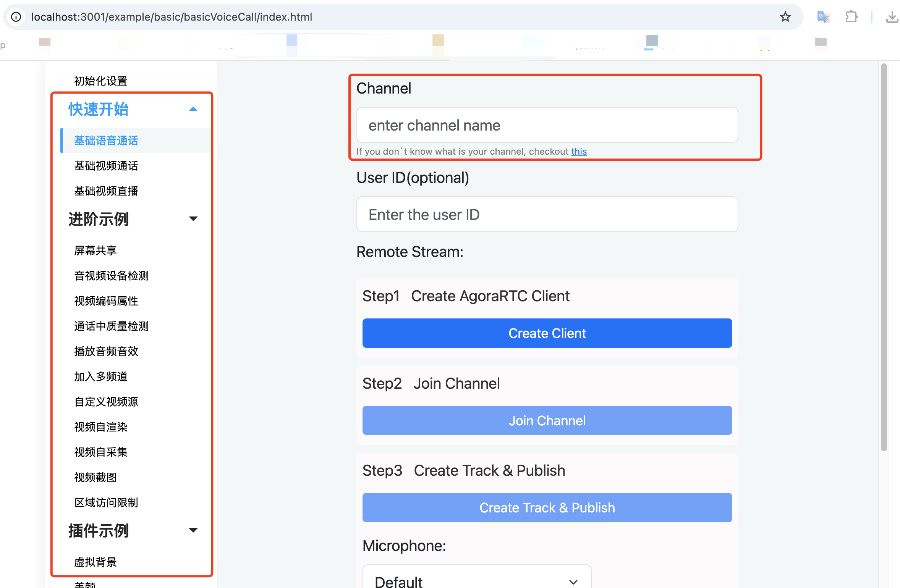Click the 快速开始 heading text

(x=99, y=109)
